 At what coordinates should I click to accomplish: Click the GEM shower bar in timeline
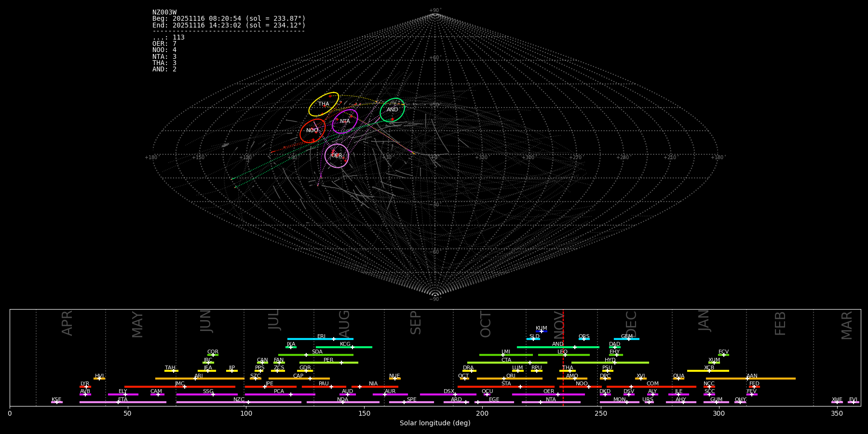coord(626,339)
